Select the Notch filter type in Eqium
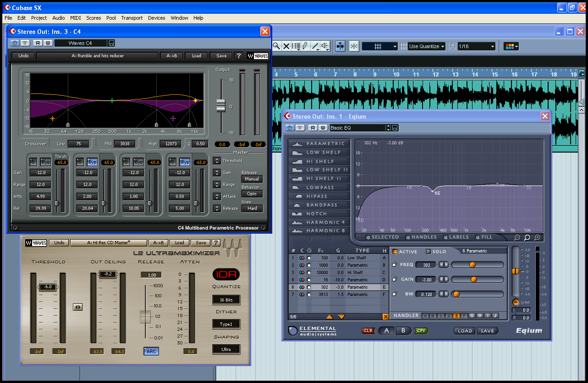The width and height of the screenshot is (588, 383). 320,214
